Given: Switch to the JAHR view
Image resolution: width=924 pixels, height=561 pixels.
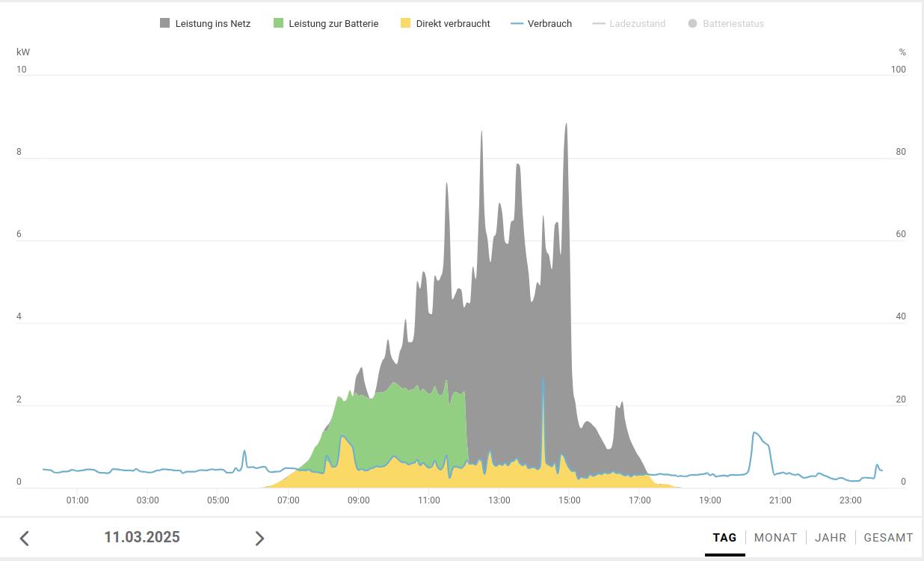Looking at the screenshot, I should click(831, 537).
